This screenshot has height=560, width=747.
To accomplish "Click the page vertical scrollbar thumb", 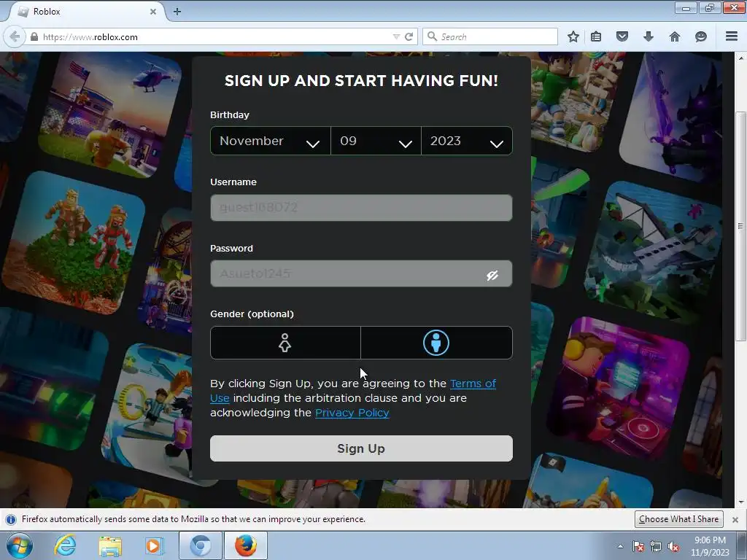I will [740, 226].
